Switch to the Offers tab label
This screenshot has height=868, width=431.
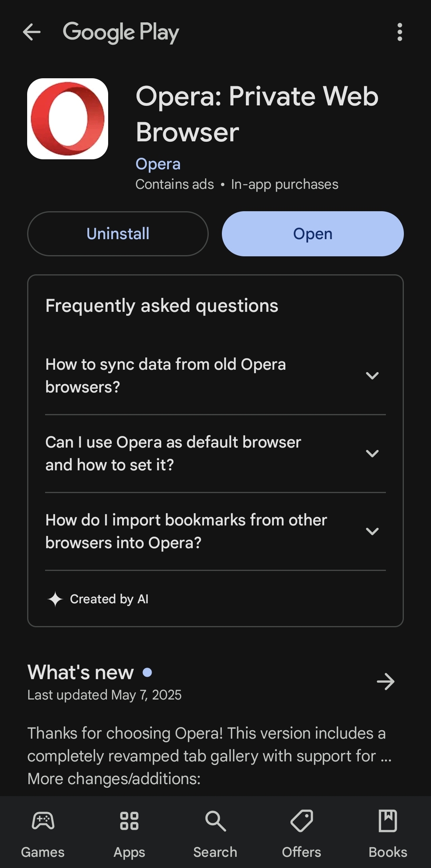click(302, 852)
